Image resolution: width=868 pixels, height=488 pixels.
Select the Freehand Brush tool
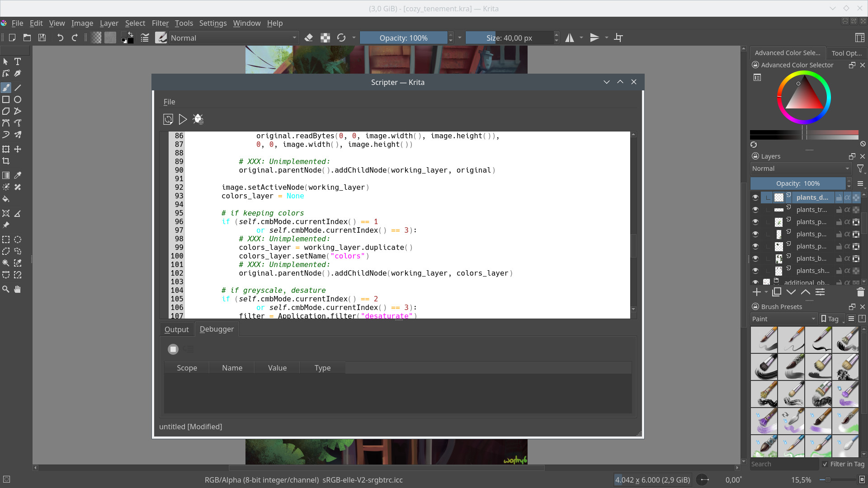pyautogui.click(x=6, y=88)
